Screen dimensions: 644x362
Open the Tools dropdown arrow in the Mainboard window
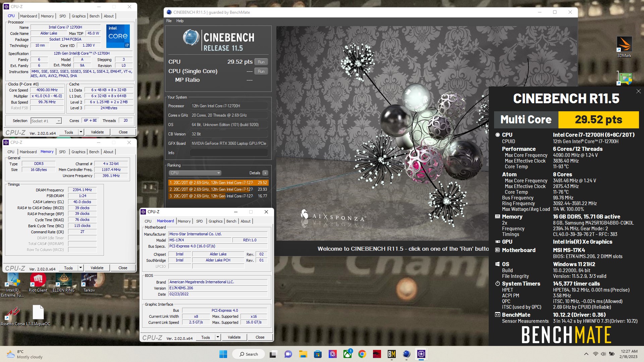tap(218, 337)
